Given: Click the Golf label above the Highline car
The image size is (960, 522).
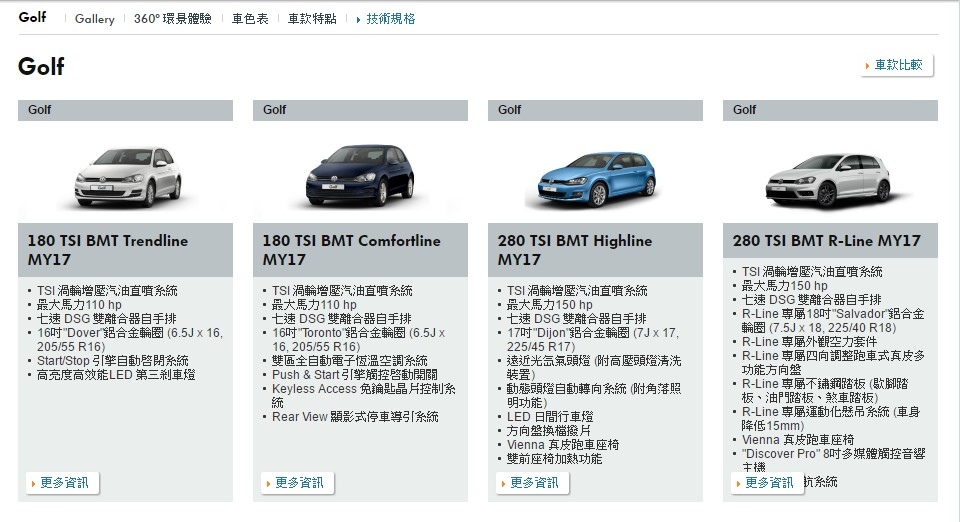Looking at the screenshot, I should pos(509,110).
